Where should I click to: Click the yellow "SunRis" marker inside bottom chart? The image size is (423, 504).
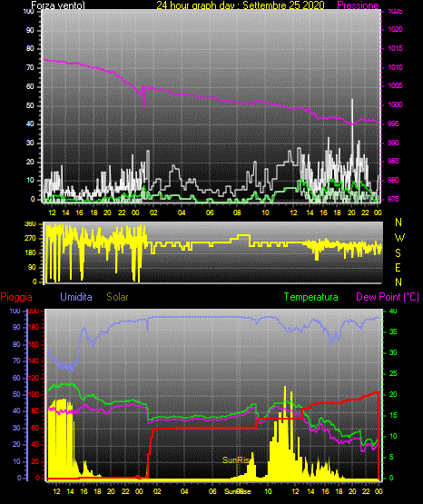pos(235,460)
